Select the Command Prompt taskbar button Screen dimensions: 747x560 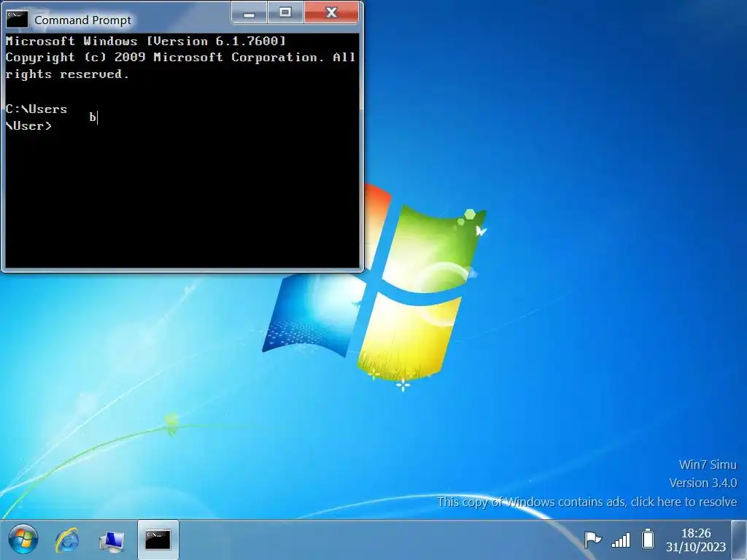(x=158, y=540)
